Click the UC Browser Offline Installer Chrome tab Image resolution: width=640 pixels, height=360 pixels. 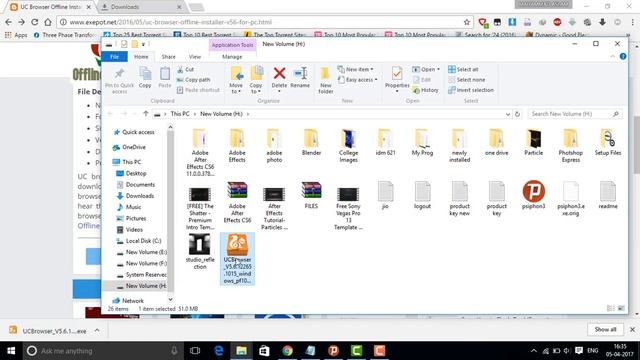(51, 7)
